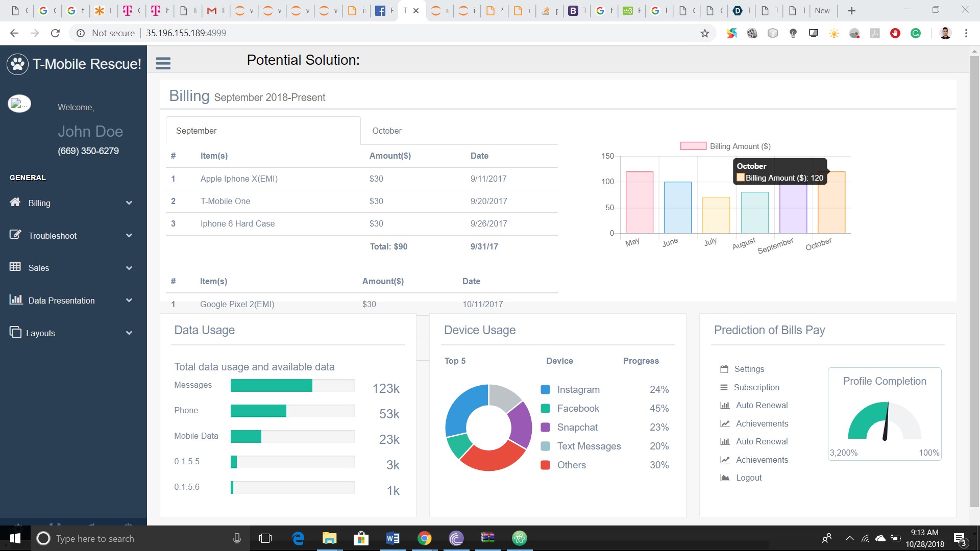This screenshot has height=551, width=980.
Task: Click the Messages usage progress bar
Action: click(x=292, y=386)
